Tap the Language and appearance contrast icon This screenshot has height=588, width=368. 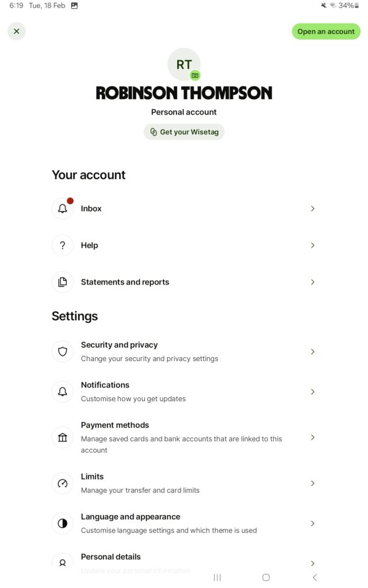point(63,523)
